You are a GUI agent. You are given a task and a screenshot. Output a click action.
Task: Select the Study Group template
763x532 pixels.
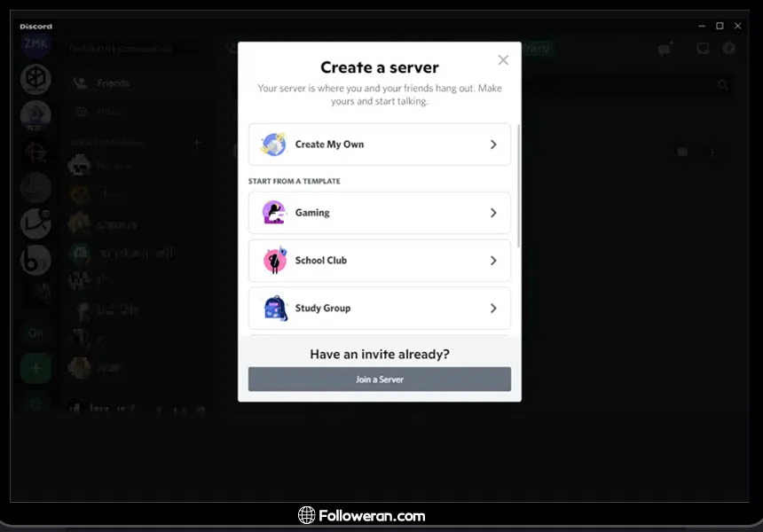[380, 308]
